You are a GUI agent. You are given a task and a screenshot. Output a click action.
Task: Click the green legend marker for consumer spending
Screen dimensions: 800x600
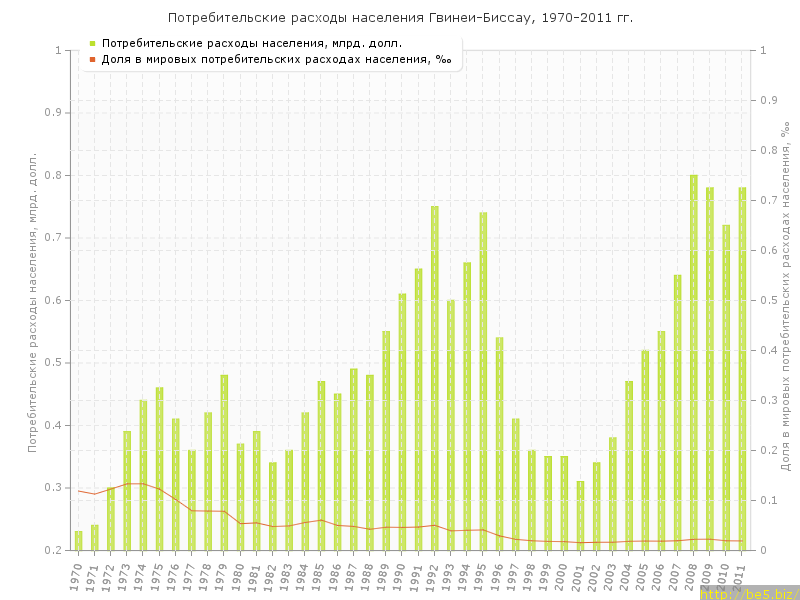[92, 43]
